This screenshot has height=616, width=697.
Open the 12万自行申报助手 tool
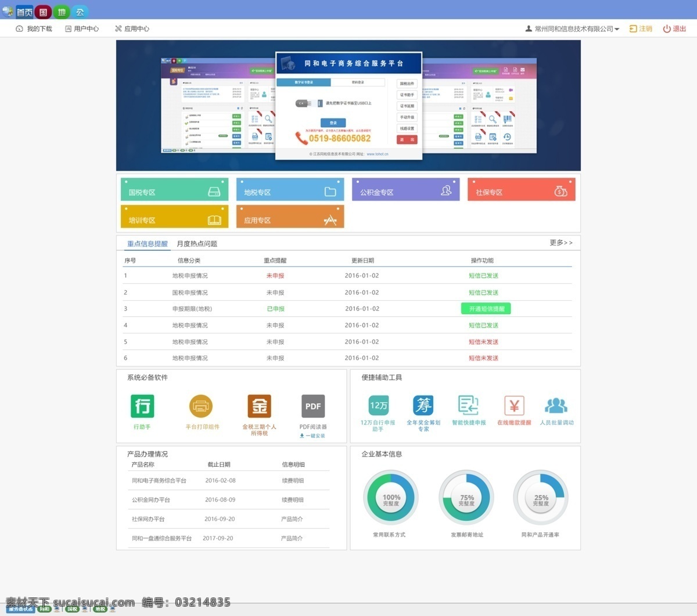click(x=378, y=405)
